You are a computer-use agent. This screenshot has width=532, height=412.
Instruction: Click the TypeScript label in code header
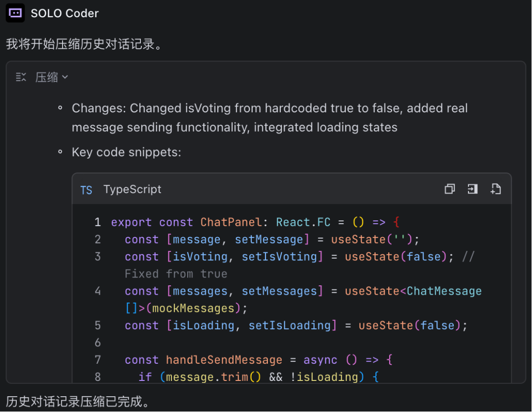133,189
